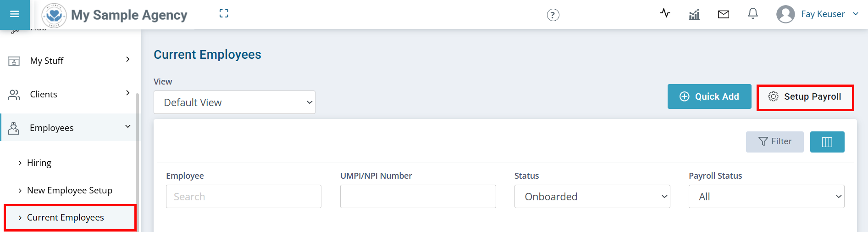Click the Employee search field
This screenshot has height=232, width=868.
pyautogui.click(x=243, y=197)
